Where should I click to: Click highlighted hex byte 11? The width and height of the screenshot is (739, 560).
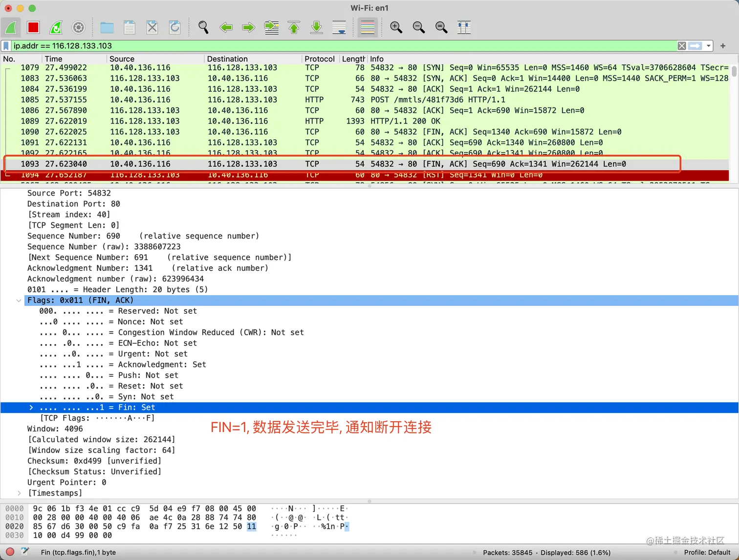[x=251, y=526]
